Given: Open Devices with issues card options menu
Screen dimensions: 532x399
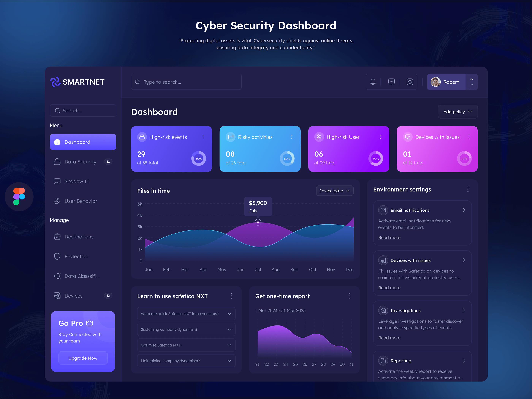Looking at the screenshot, I should click(x=469, y=137).
